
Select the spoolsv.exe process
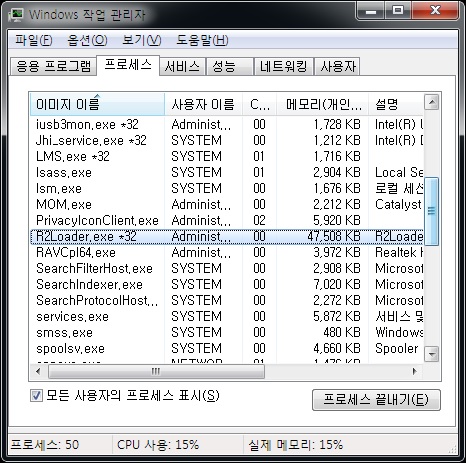click(227, 349)
